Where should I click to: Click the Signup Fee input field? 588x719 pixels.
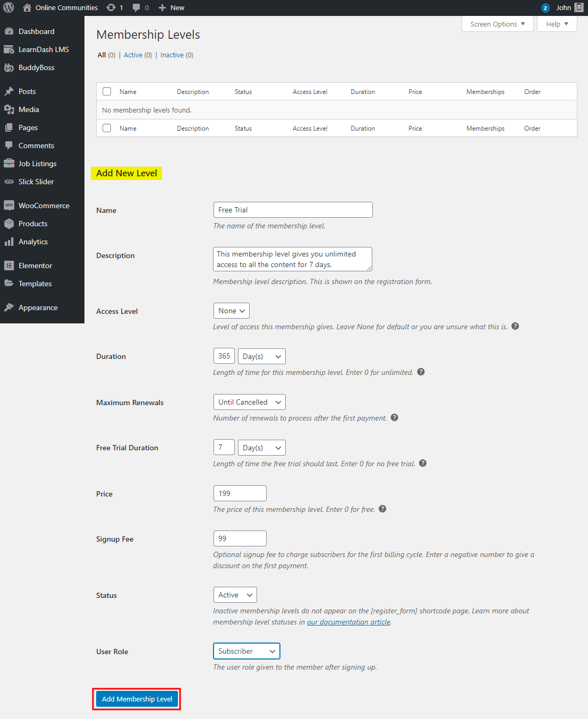click(240, 538)
